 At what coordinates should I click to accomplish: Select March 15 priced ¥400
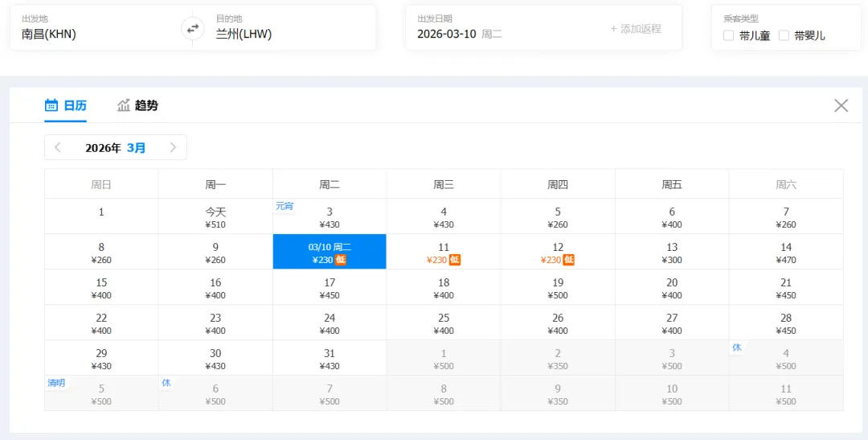pos(101,287)
